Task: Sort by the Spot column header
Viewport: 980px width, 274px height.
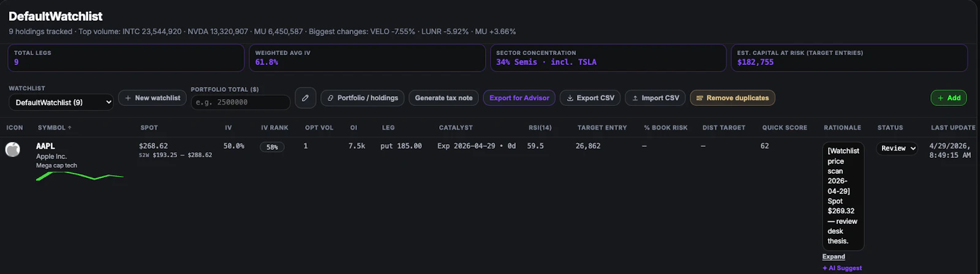Action: point(149,128)
